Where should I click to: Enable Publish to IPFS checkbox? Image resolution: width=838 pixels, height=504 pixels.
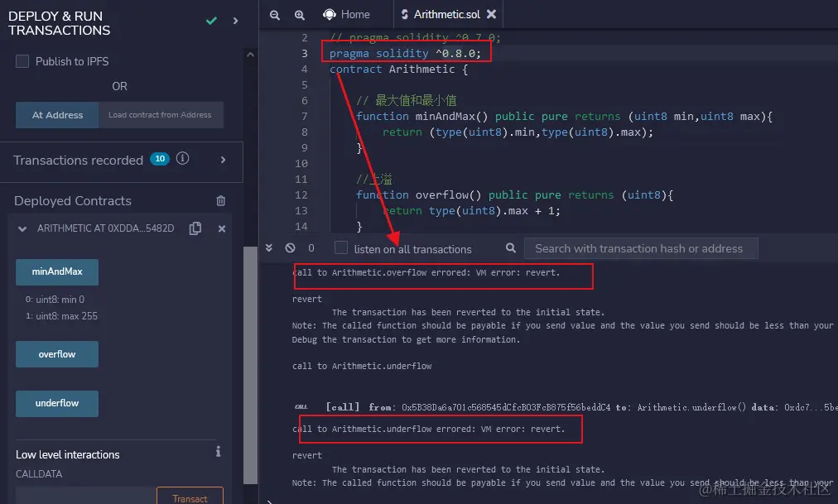[22, 61]
